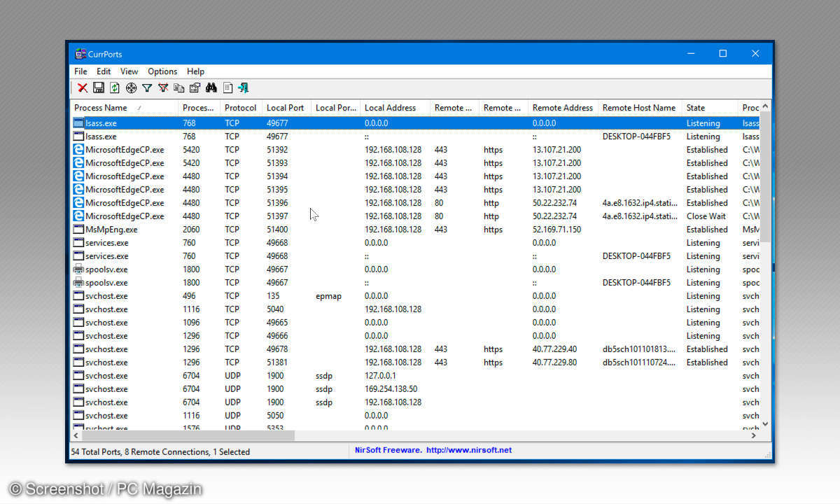This screenshot has height=504, width=840.
Task: Click the vertical scrollbar down arrow
Action: pyautogui.click(x=765, y=423)
